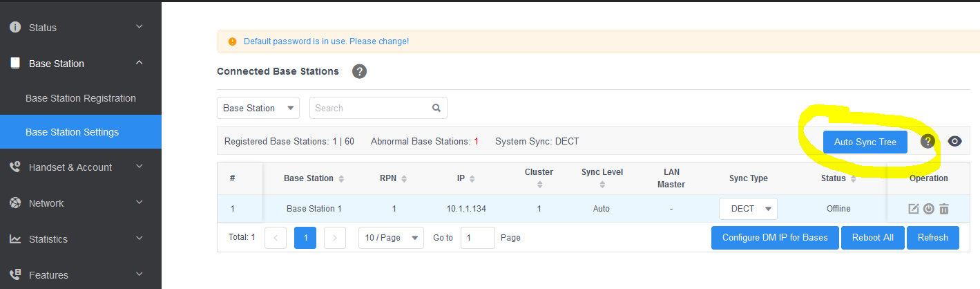Sort by Status column

(x=853, y=178)
